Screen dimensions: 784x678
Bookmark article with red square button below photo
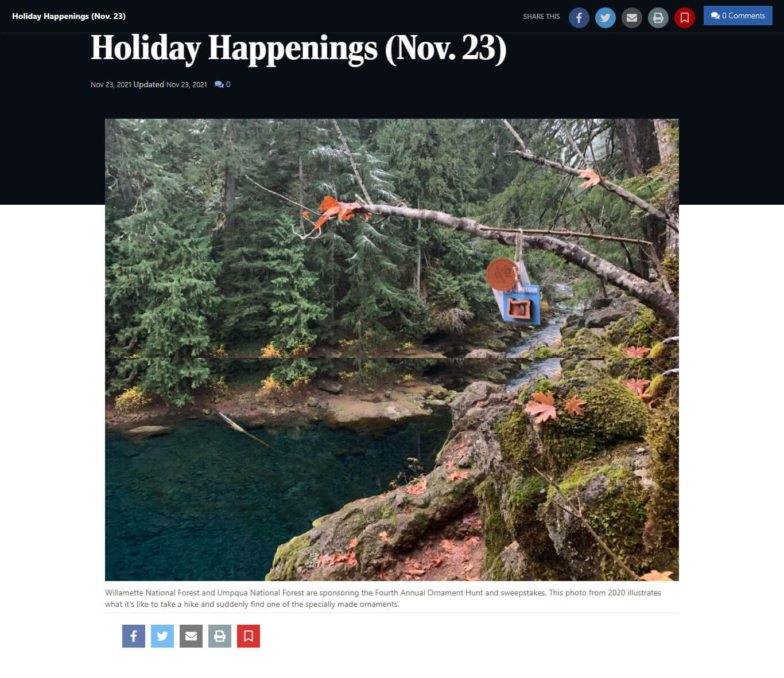click(x=249, y=636)
